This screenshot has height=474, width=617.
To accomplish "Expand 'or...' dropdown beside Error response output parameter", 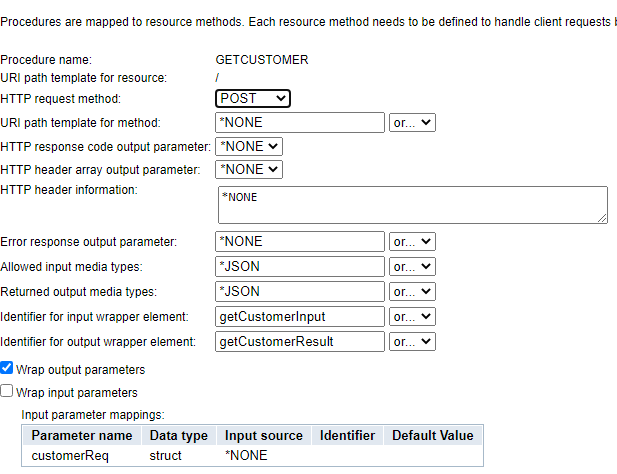I will click(412, 241).
